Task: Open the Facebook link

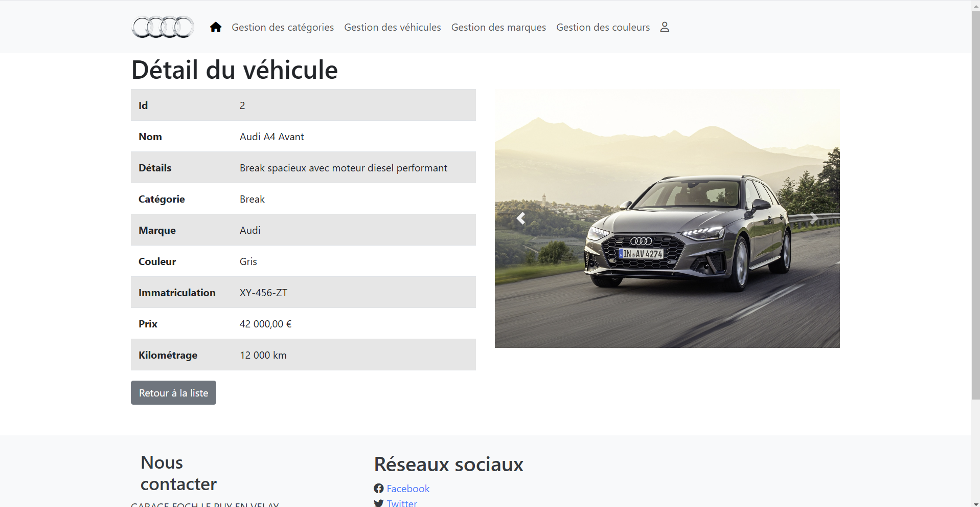Action: point(408,489)
